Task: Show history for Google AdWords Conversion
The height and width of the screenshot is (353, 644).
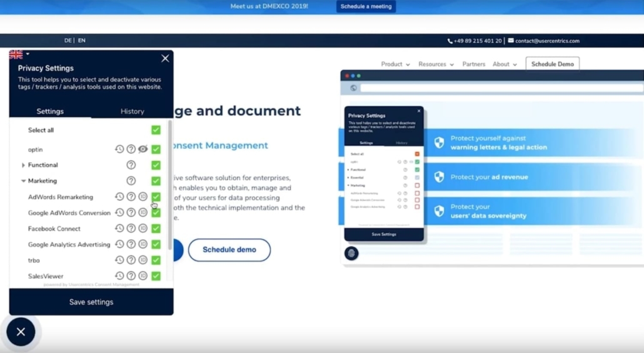Action: pyautogui.click(x=119, y=212)
